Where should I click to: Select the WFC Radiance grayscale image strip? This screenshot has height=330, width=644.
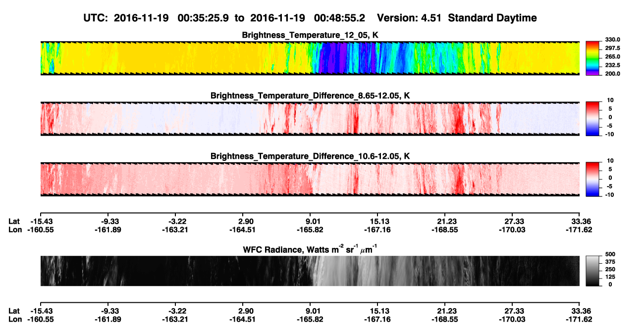coord(310,271)
